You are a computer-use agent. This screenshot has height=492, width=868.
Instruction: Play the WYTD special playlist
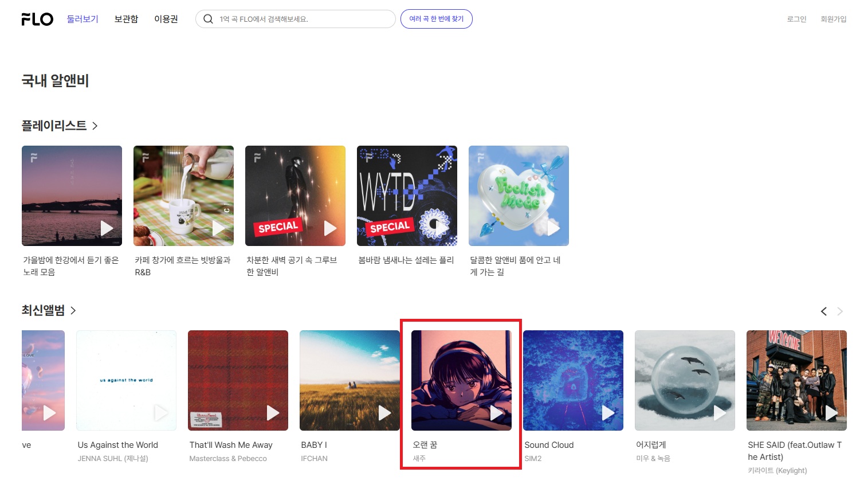442,228
